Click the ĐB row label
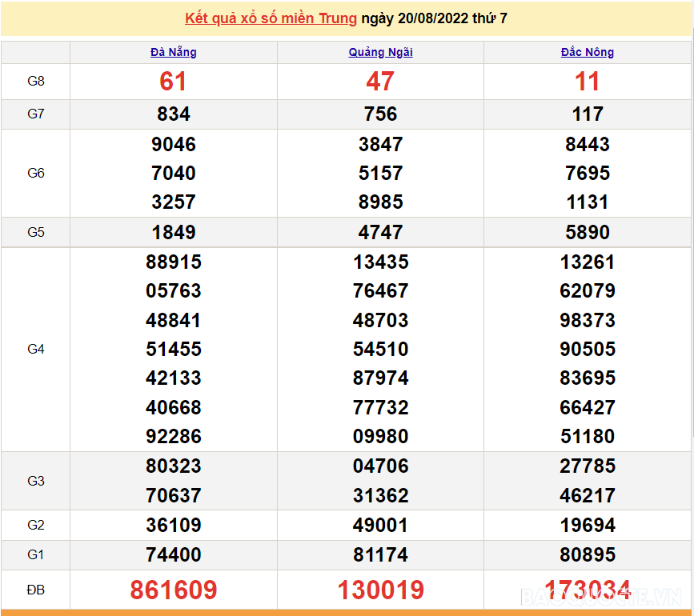Screen dimensions: 694x616 click(36, 590)
